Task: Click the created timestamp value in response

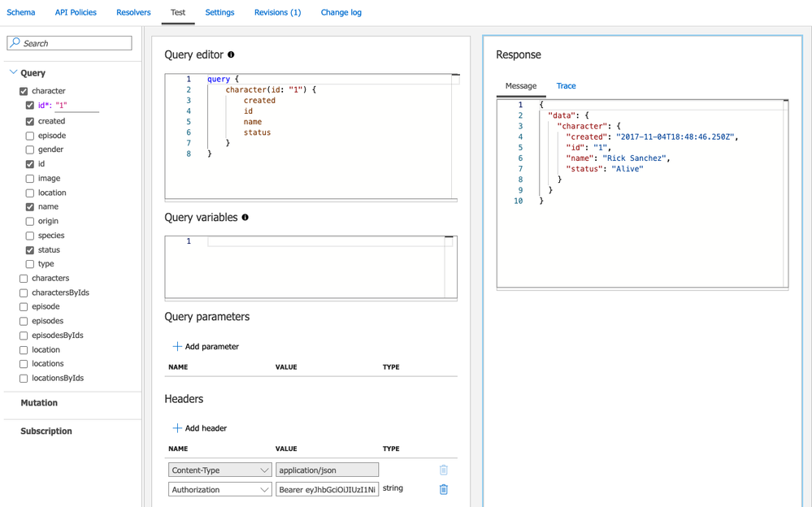Action: 675,137
